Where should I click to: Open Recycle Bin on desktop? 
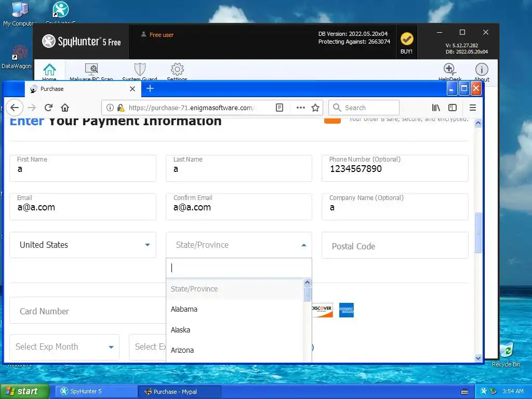pos(506,354)
